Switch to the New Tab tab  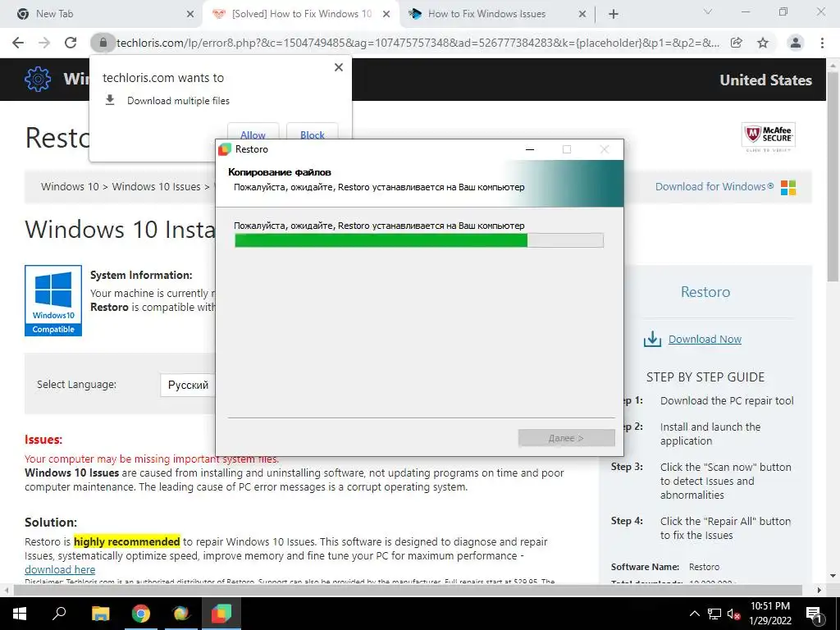click(x=100, y=14)
